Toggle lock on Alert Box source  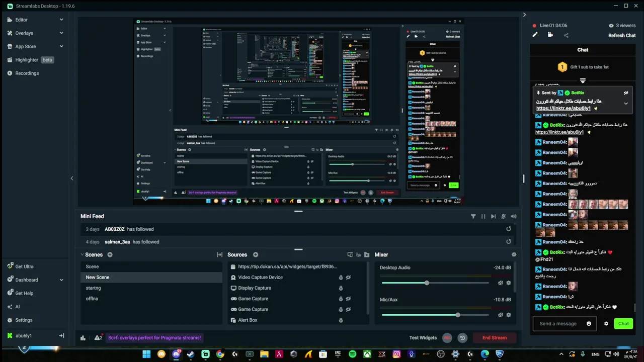[341, 320]
